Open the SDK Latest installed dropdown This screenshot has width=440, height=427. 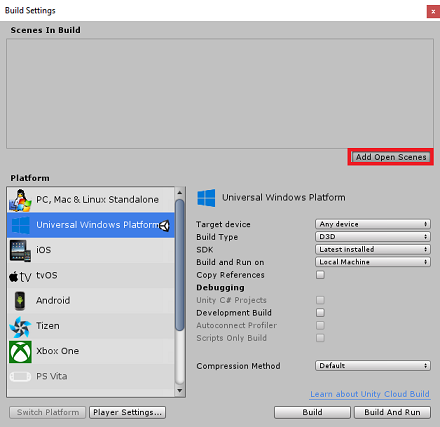click(x=373, y=249)
